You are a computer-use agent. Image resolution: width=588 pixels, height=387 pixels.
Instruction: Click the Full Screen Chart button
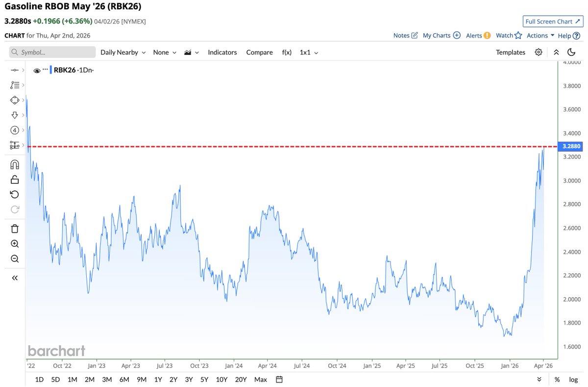pyautogui.click(x=553, y=21)
